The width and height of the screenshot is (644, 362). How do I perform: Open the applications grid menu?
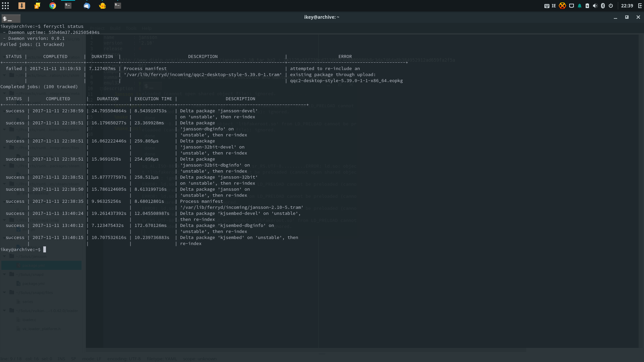pyautogui.click(x=5, y=6)
